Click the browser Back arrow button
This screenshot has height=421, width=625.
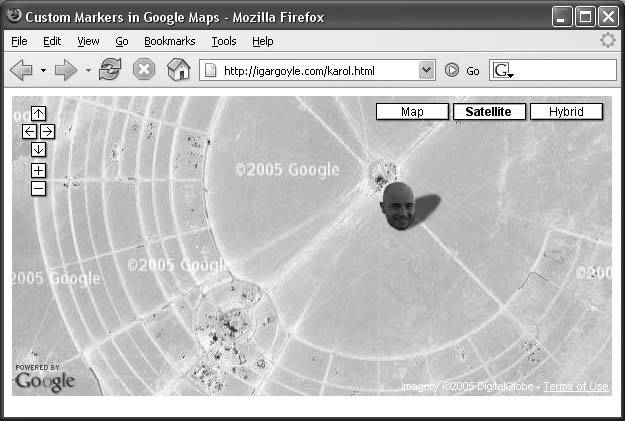click(21, 70)
